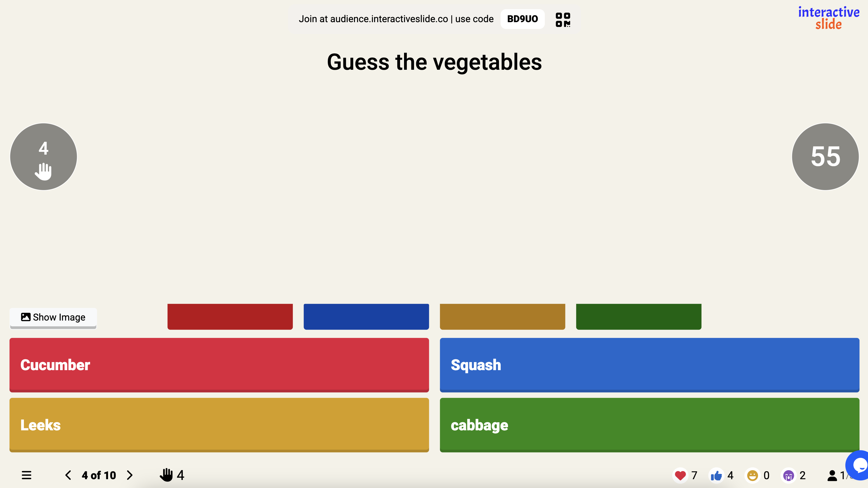Open the hamburger menu in bottom bar
The image size is (868, 488).
coord(26,475)
